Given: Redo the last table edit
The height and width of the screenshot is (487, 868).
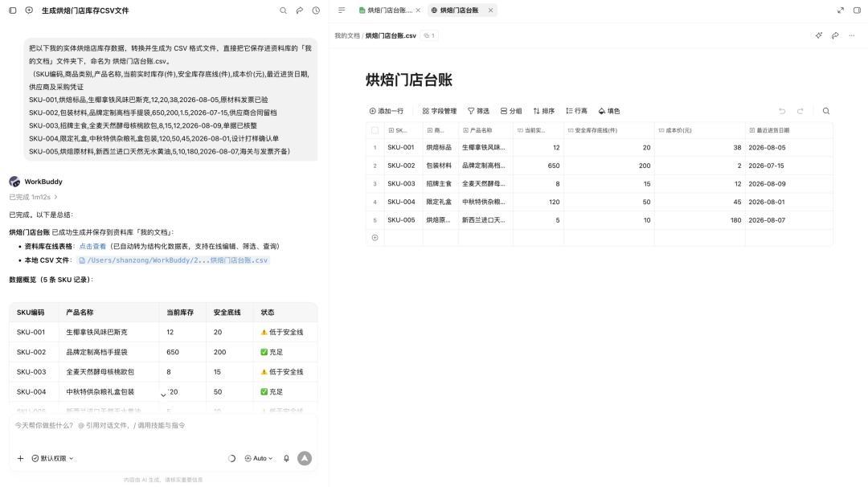Looking at the screenshot, I should click(800, 111).
